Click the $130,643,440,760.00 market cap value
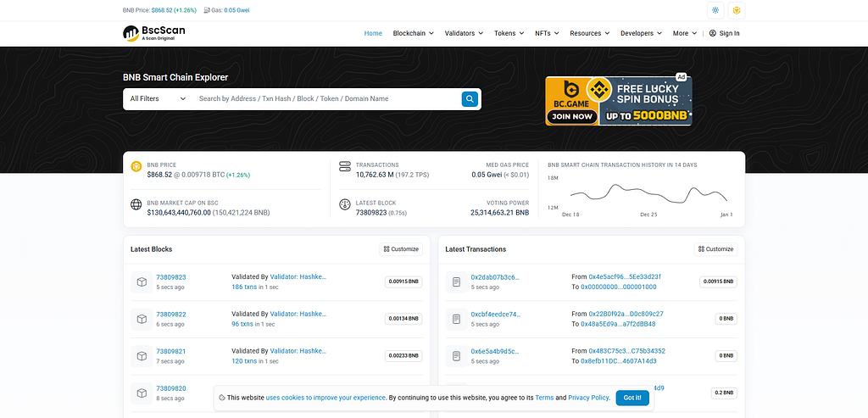The height and width of the screenshot is (418, 868). point(179,213)
